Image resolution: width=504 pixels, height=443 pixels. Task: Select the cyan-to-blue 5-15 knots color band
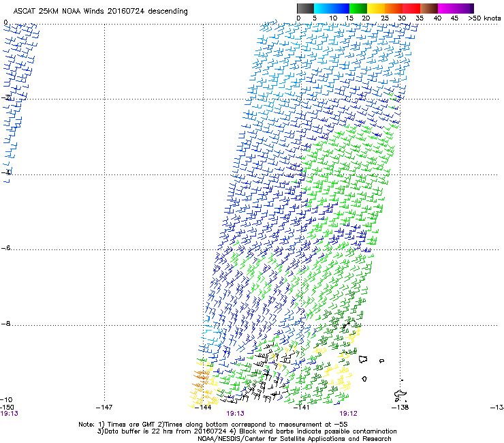332,8
